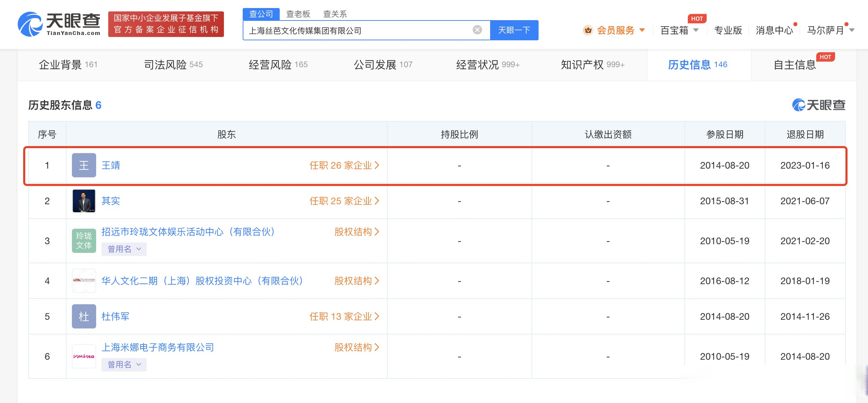The width and height of the screenshot is (868, 403).
Task: Click the 天眼查 logo
Action: [59, 24]
